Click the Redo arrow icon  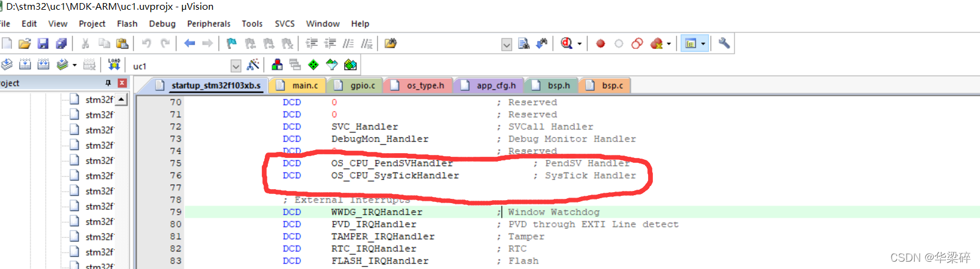[165, 43]
